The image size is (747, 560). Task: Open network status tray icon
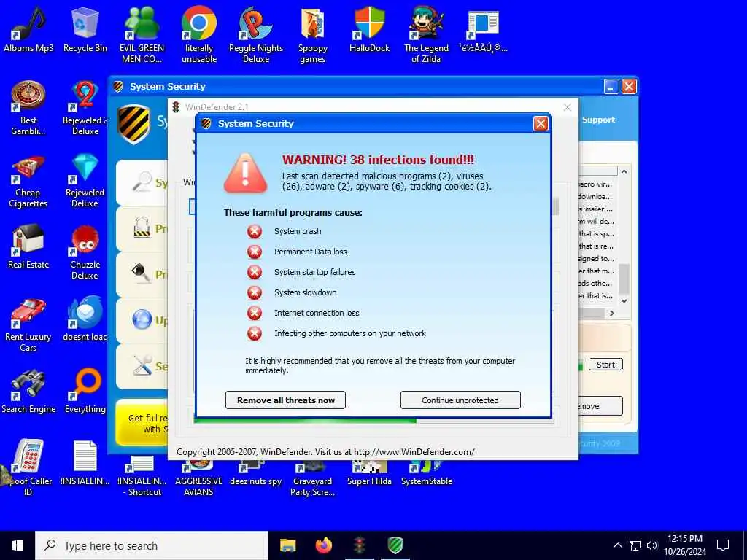635,545
